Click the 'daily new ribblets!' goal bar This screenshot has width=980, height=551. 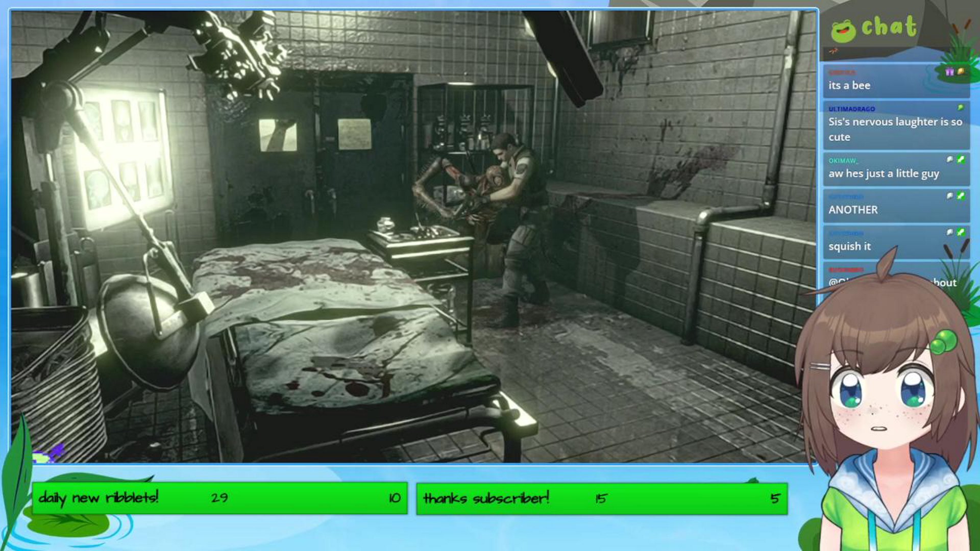point(219,498)
